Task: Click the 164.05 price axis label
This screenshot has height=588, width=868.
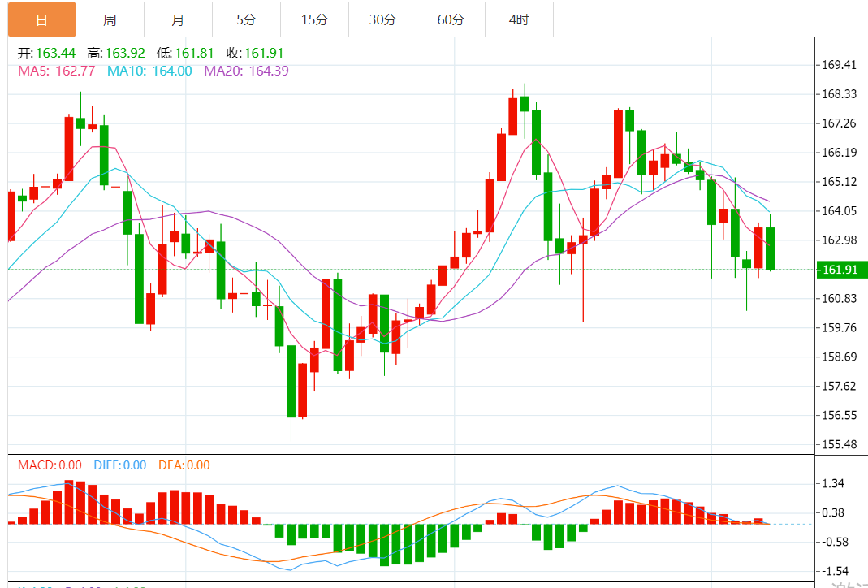Action: coord(840,211)
